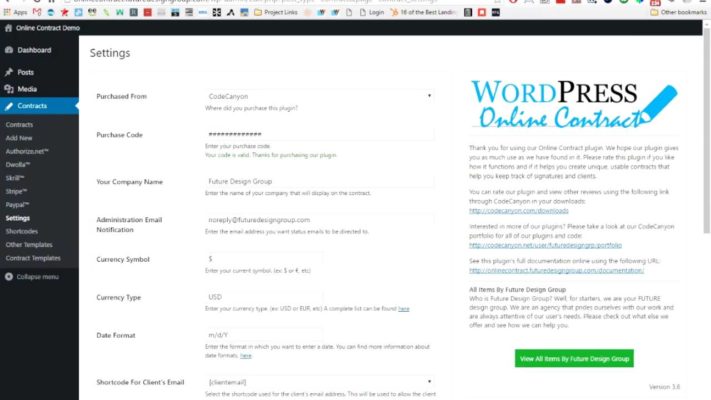Open the Gmail bookmark icon
Image resolution: width=711 pixels, height=400 pixels.
37,12
